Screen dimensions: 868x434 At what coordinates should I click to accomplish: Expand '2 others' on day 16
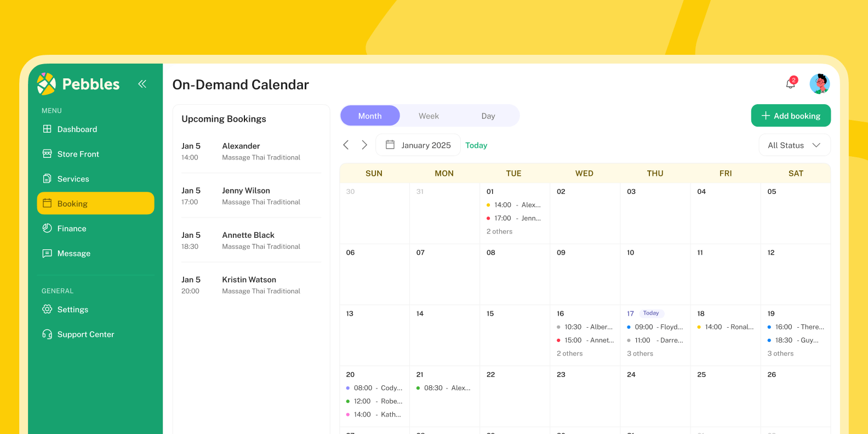click(x=570, y=353)
